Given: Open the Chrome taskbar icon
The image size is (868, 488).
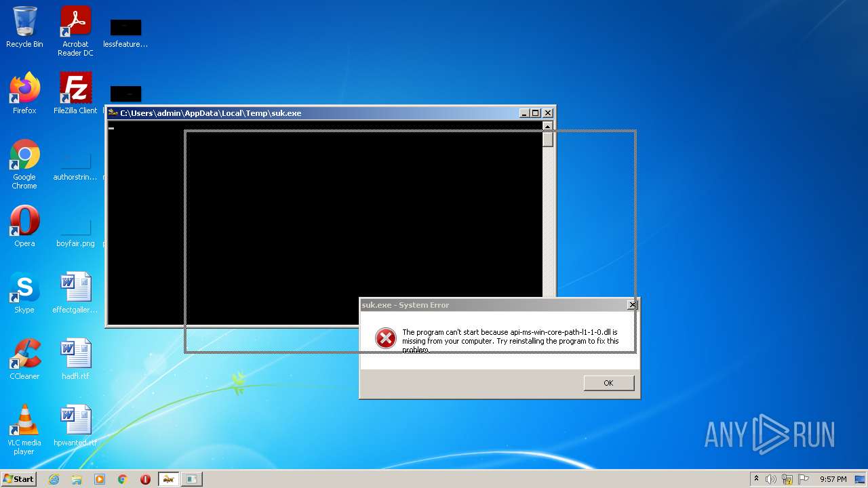Looking at the screenshot, I should pyautogui.click(x=123, y=479).
